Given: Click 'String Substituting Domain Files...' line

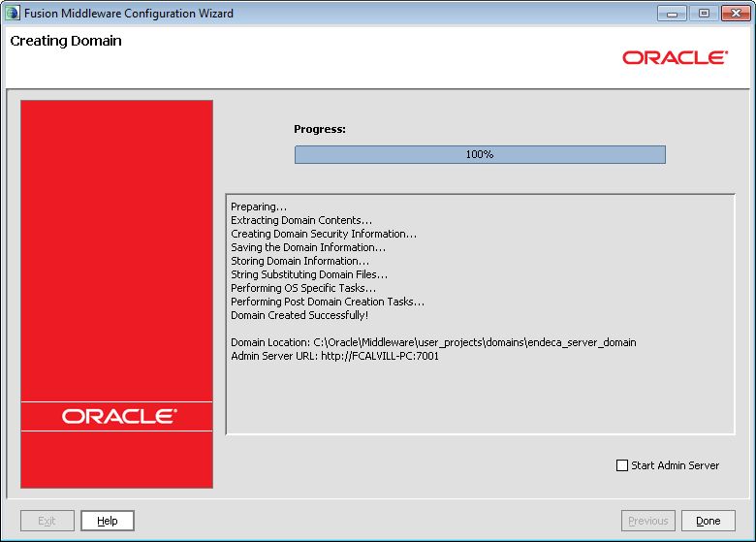Looking at the screenshot, I should click(x=309, y=274).
